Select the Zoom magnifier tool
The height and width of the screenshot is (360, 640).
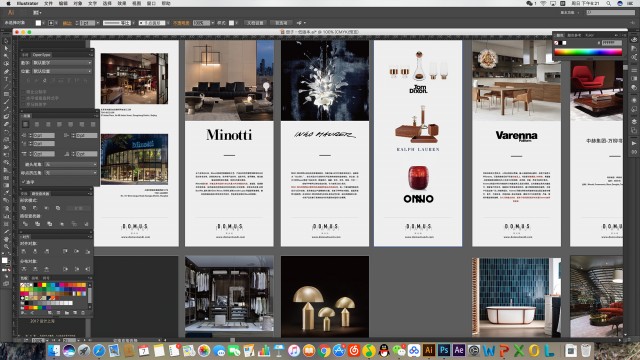(x=6, y=247)
